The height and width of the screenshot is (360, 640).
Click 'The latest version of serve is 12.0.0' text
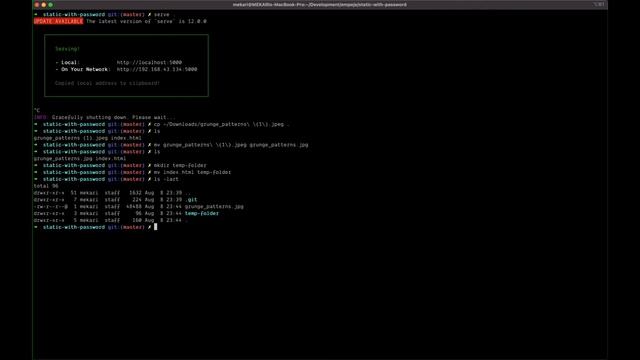click(x=147, y=21)
